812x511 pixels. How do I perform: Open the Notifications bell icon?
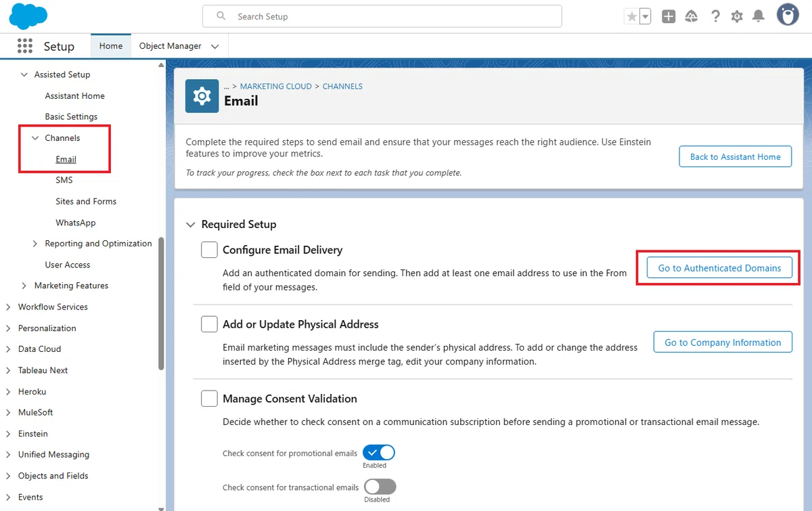(x=759, y=17)
